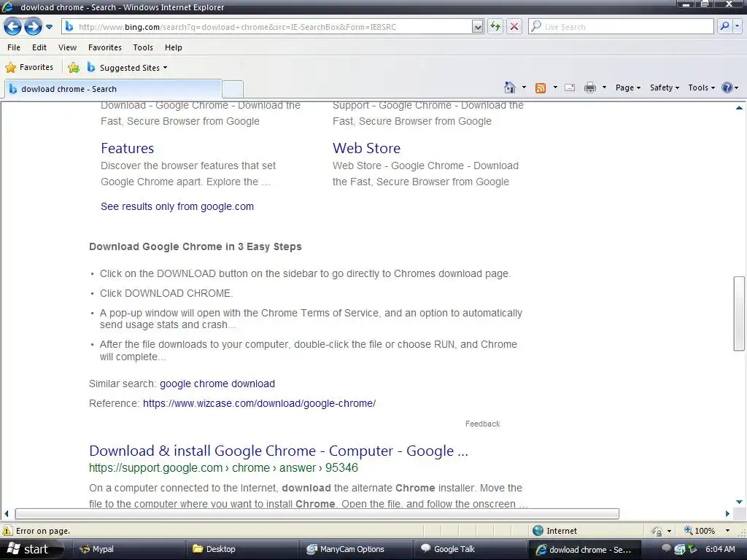Click See results only from google.com
The height and width of the screenshot is (560, 747).
point(177,206)
